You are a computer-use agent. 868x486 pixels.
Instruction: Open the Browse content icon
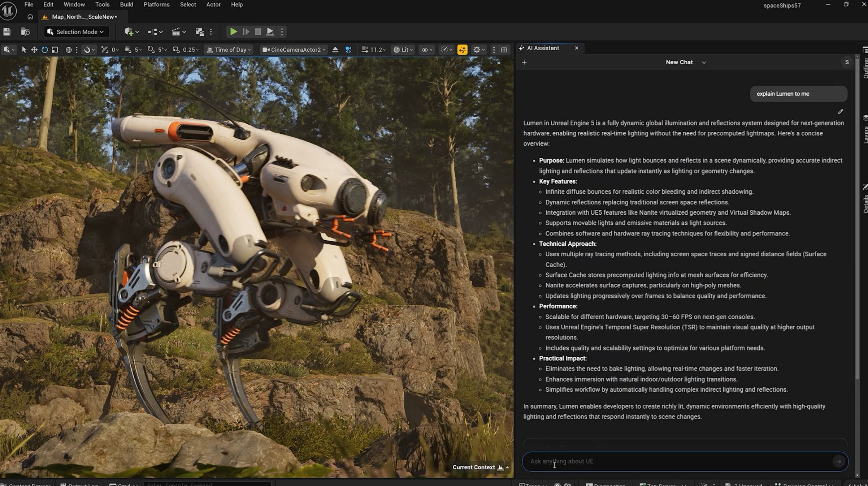25,32
